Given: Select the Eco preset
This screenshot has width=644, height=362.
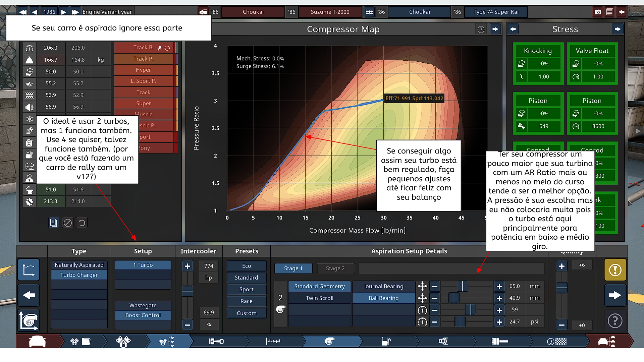Looking at the screenshot, I should click(x=246, y=266).
